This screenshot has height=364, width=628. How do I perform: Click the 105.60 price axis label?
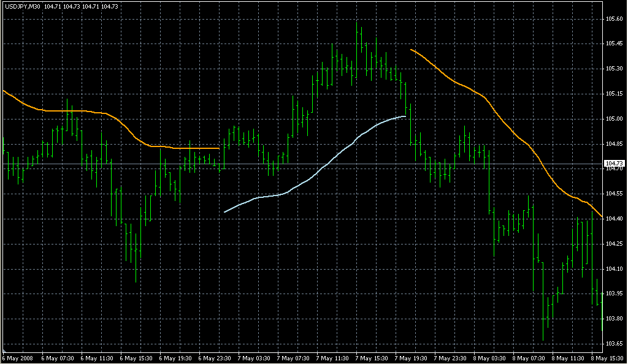tap(614, 19)
